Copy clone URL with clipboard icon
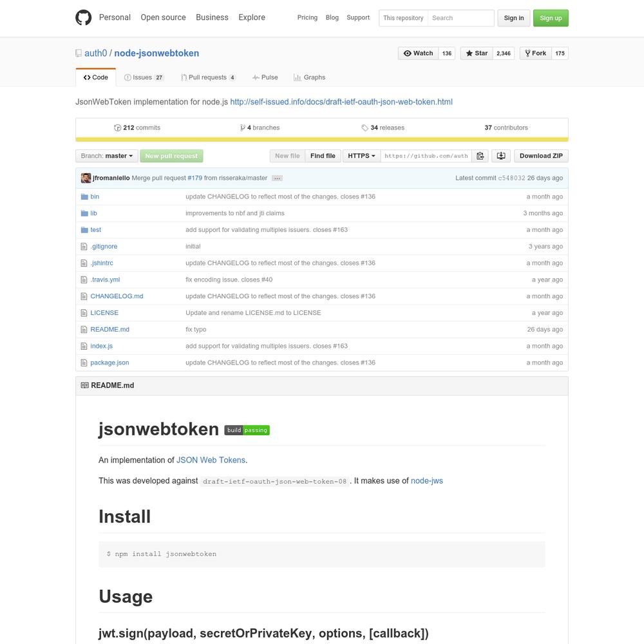 pos(480,156)
